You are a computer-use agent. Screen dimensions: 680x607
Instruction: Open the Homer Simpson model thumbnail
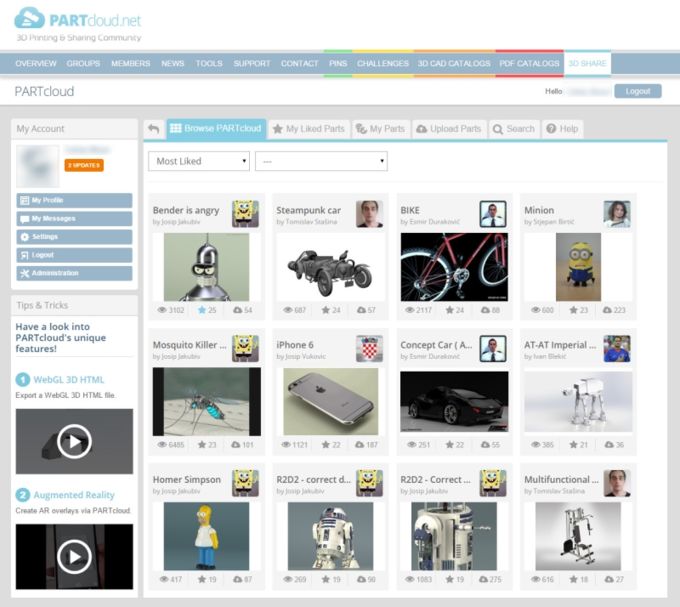[x=206, y=536]
